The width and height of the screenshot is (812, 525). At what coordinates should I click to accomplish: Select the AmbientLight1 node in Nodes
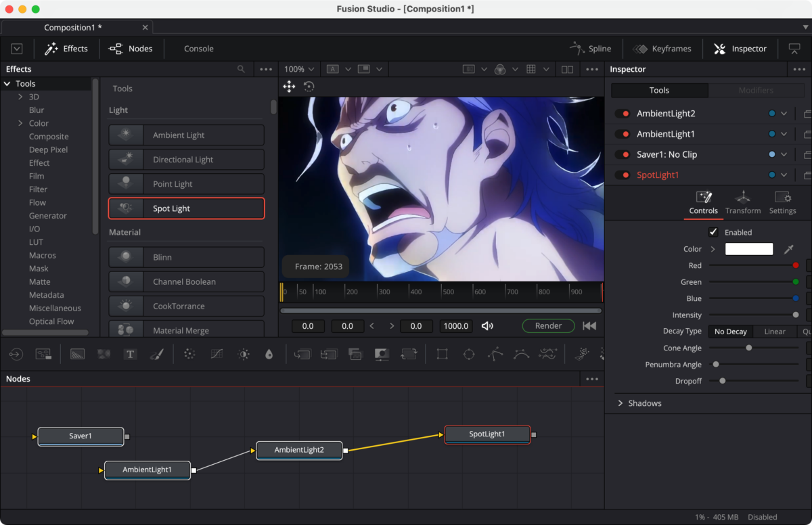(148, 470)
